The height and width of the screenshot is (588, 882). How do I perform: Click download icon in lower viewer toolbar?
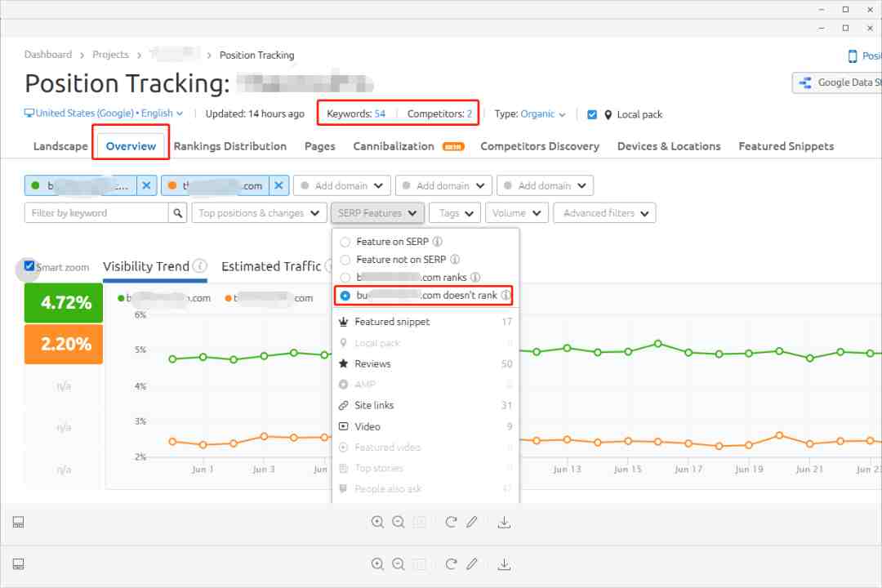(x=504, y=563)
